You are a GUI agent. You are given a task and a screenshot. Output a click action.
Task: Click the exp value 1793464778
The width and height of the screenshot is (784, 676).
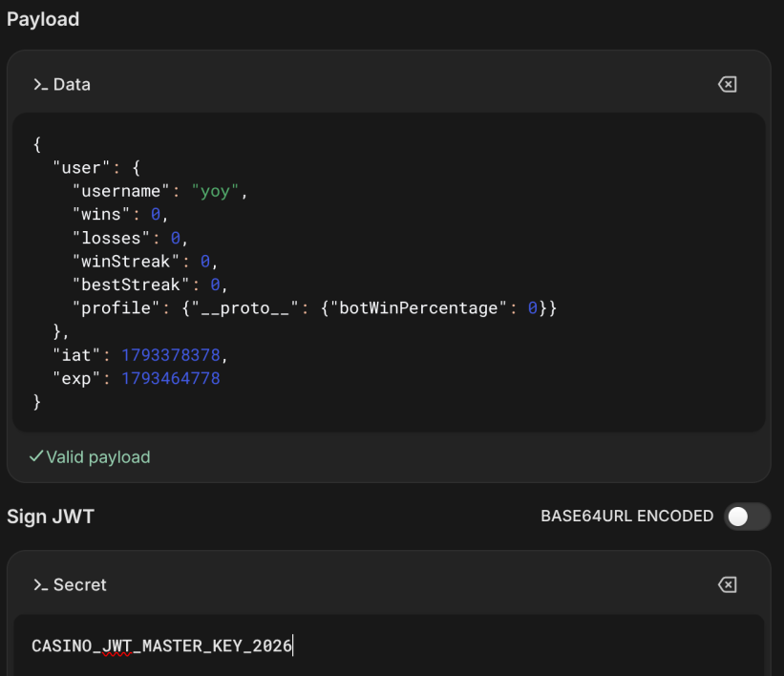tap(171, 378)
